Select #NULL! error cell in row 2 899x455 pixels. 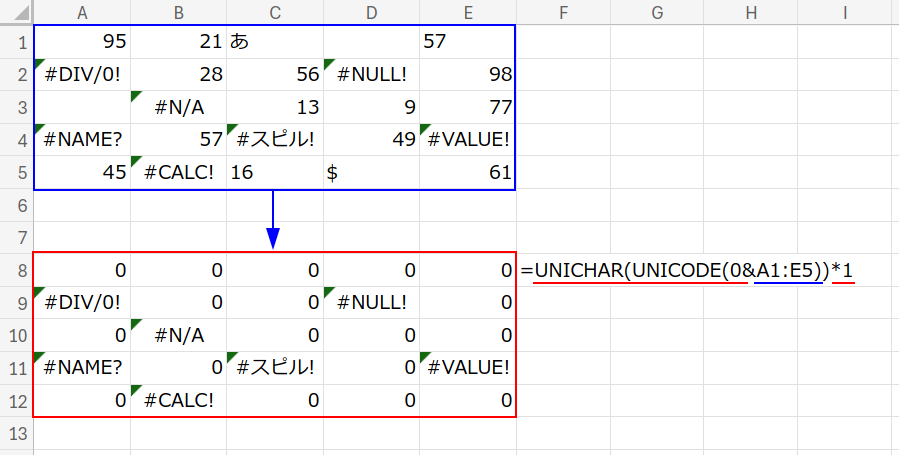click(x=371, y=75)
